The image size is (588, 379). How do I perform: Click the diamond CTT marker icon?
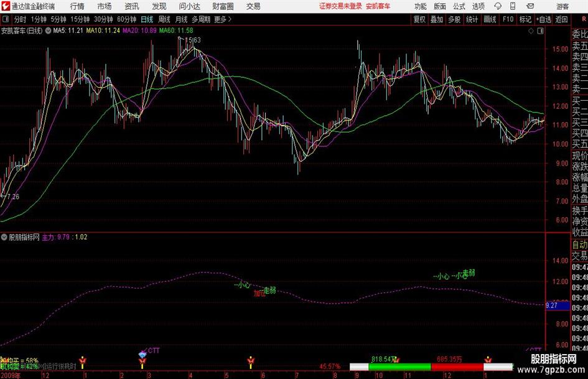click(x=142, y=354)
